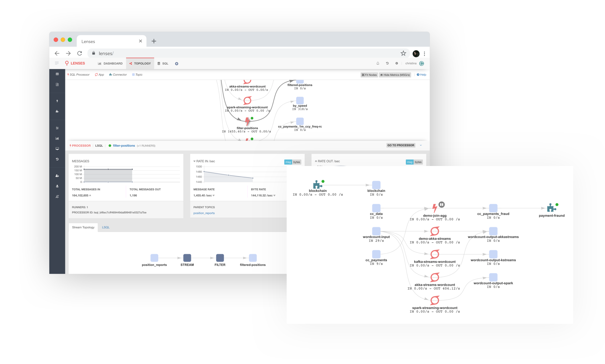Viewport: 605px width, 364px height.
Task: Click the paused demo-join-agg processor node
Action: coord(435,208)
